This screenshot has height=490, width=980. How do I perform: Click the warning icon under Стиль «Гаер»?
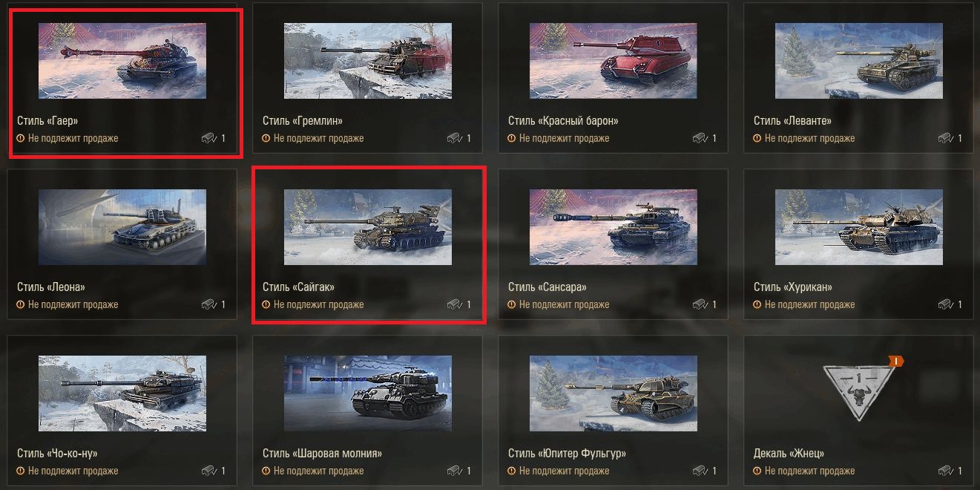pyautogui.click(x=21, y=138)
